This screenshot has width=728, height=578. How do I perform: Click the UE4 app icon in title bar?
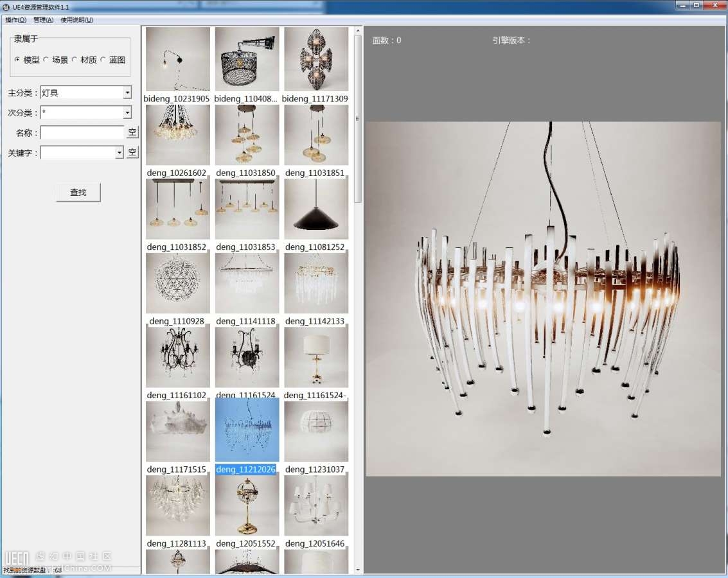[6, 7]
